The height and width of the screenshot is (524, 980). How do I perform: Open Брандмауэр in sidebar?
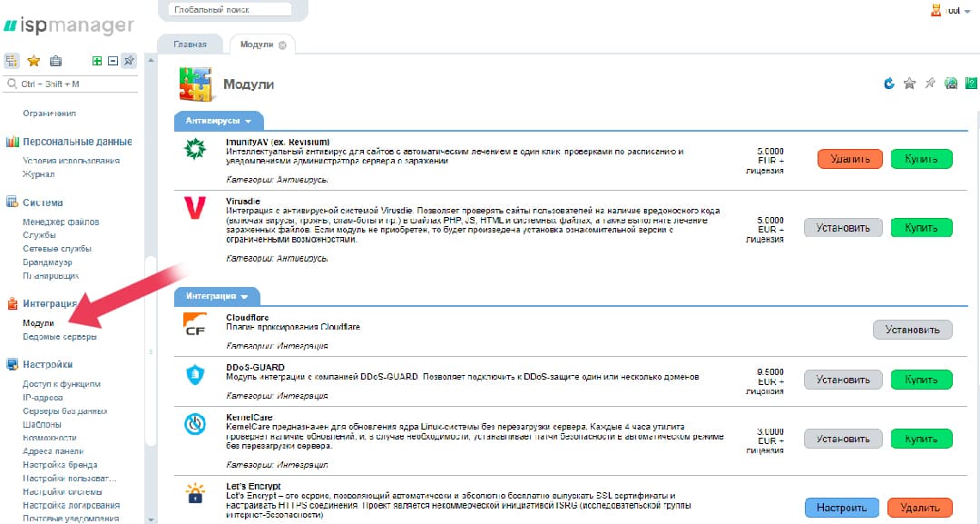(x=47, y=262)
